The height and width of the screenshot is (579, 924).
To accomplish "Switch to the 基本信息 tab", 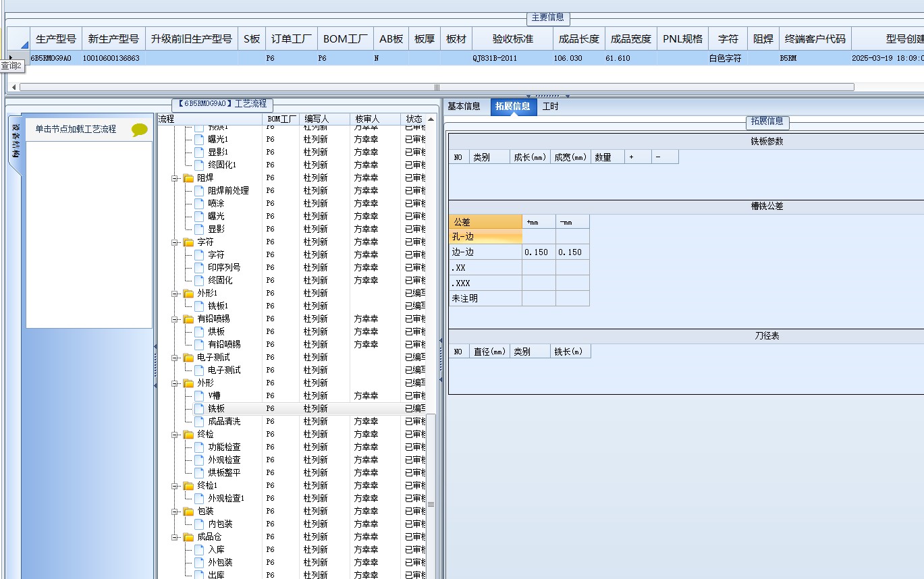I will (464, 107).
